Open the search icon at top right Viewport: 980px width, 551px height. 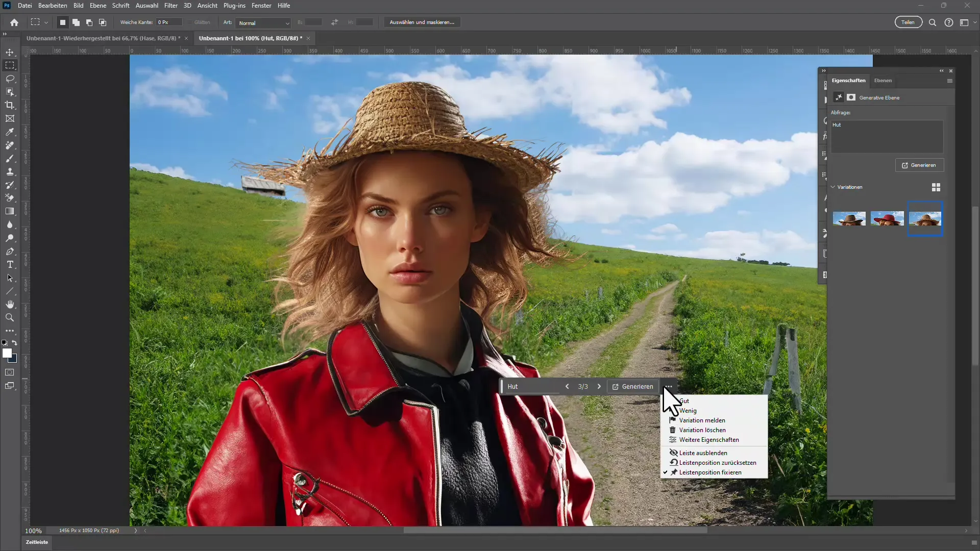tap(933, 22)
